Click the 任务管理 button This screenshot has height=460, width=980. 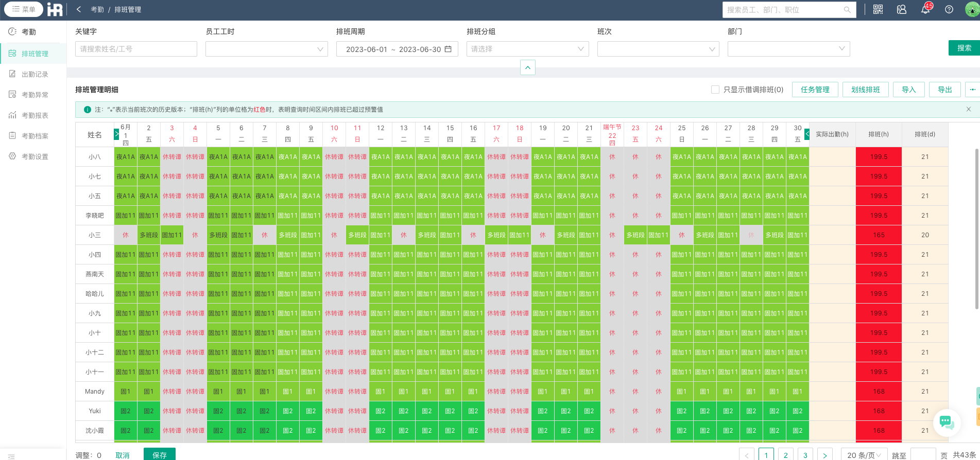click(x=815, y=90)
